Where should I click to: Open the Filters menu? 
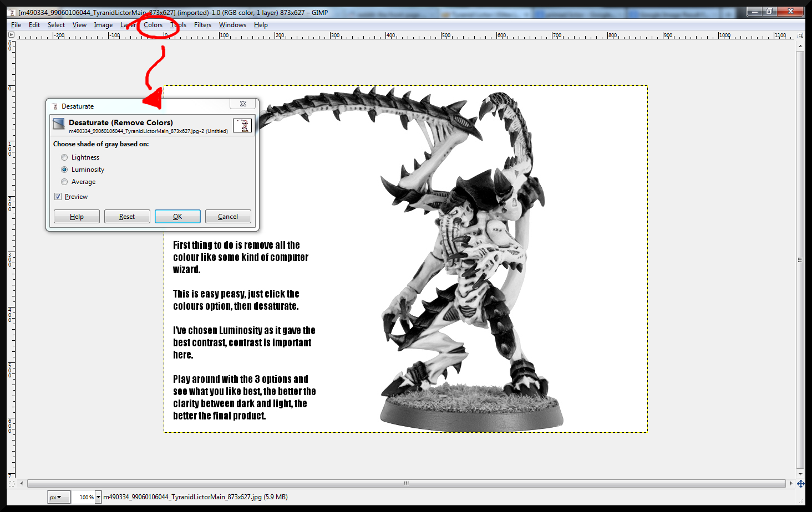click(x=202, y=25)
